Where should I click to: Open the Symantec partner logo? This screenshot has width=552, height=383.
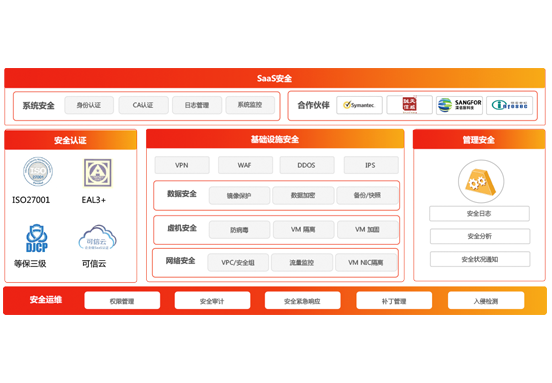[x=359, y=105]
